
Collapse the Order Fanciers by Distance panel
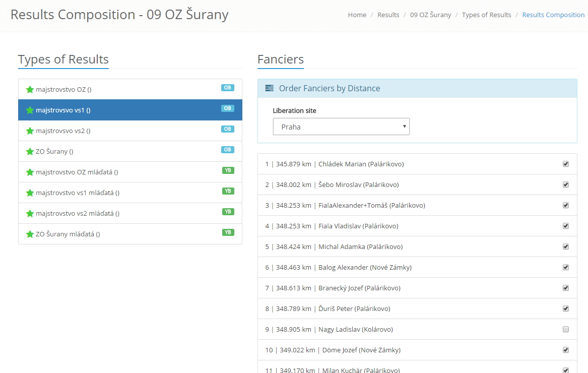(x=329, y=88)
